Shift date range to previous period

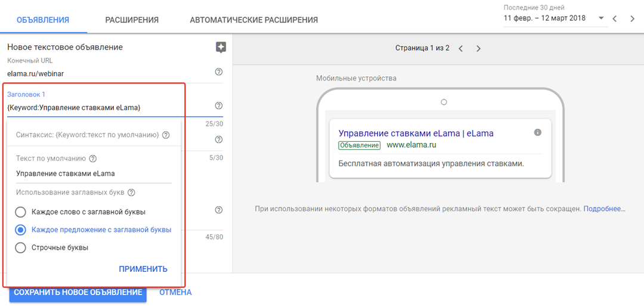tap(615, 18)
